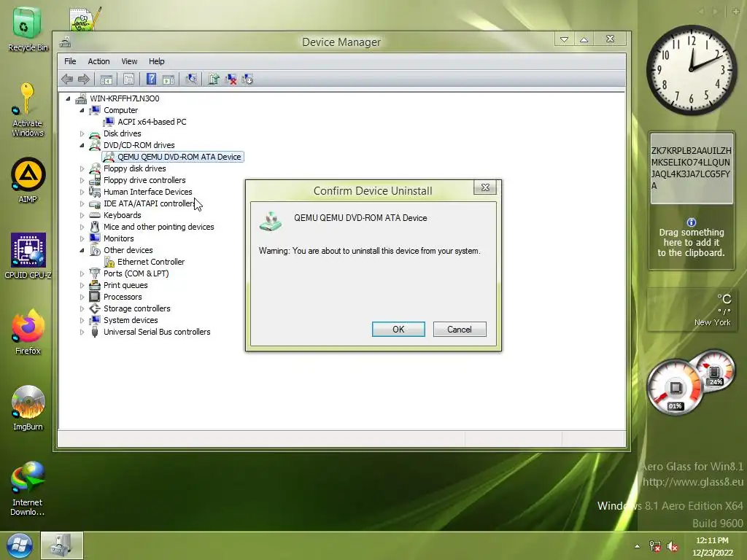Collapse the Computer category

coord(82,110)
